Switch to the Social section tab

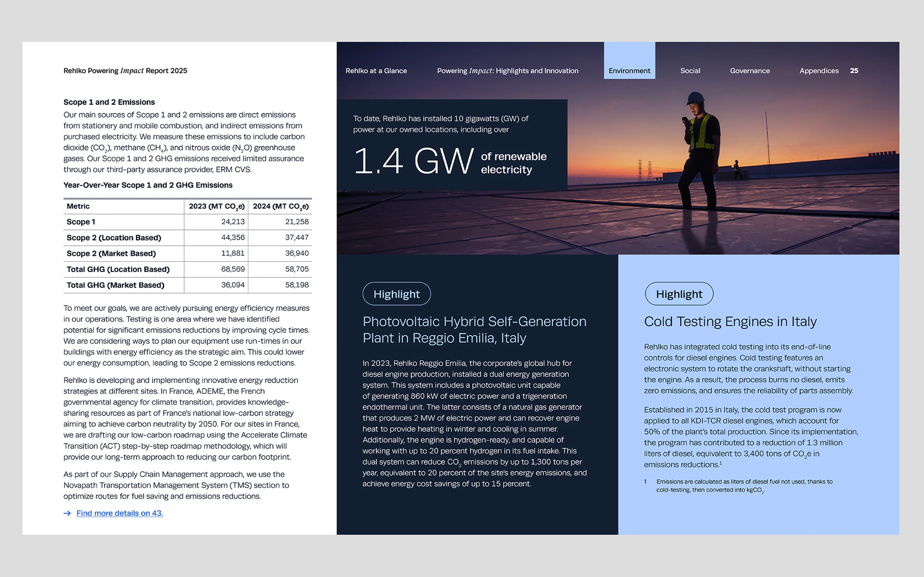(x=690, y=71)
